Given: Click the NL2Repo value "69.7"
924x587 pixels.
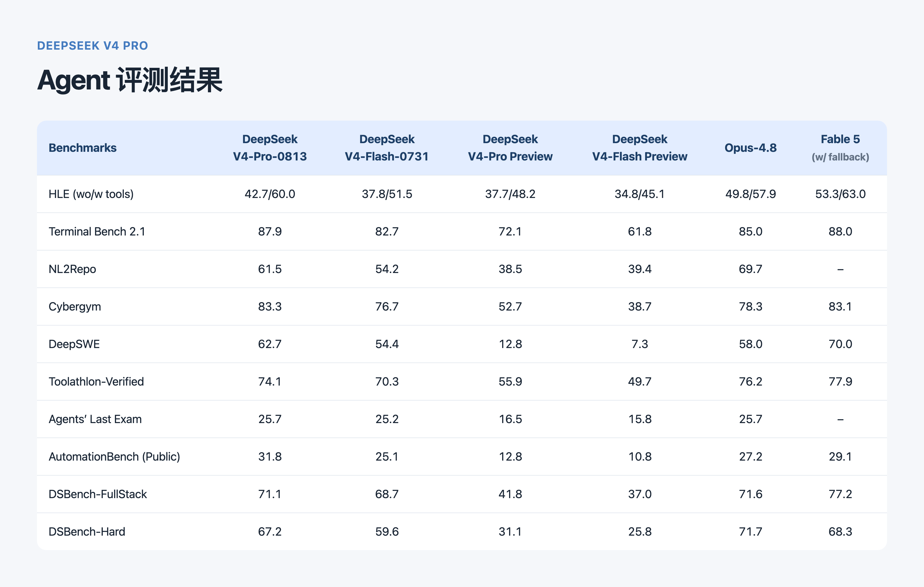Looking at the screenshot, I should click(x=750, y=269).
